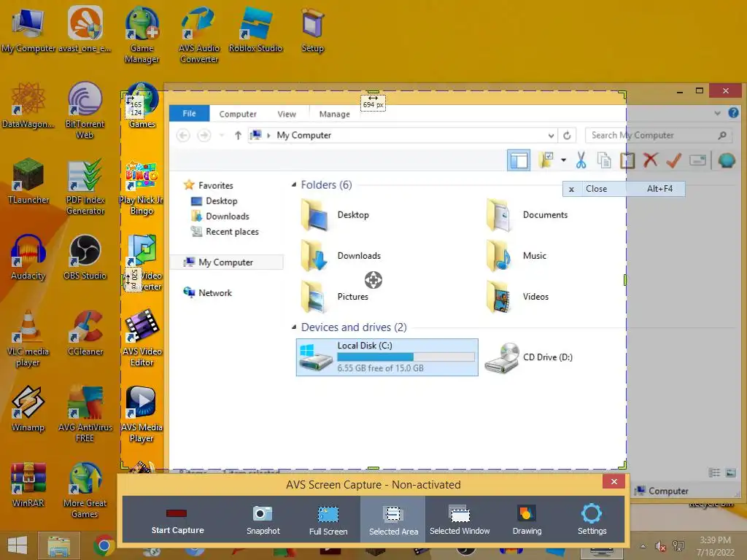This screenshot has width=747, height=560.
Task: Collapse the Folders (6) group
Action: 294,184
